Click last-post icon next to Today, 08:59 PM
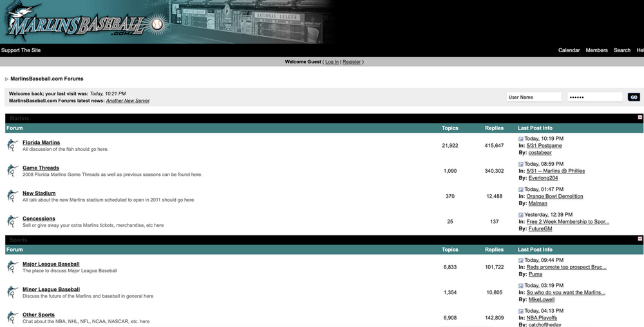This screenshot has width=644, height=327. click(521, 164)
